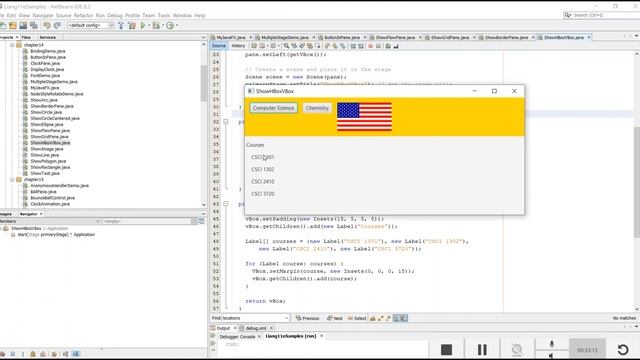The image size is (640, 360).
Task: Click the Courses label in ShowHBoxVBox window
Action: (255, 145)
